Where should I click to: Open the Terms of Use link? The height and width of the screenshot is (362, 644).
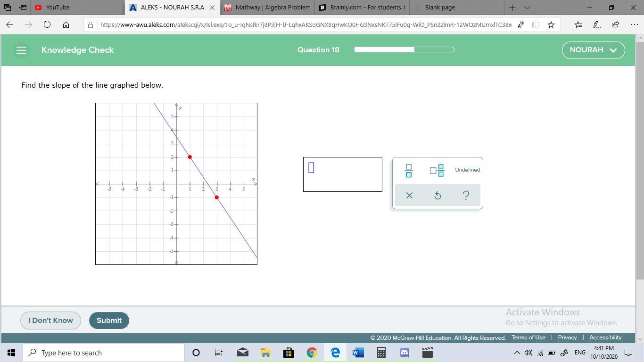(528, 337)
